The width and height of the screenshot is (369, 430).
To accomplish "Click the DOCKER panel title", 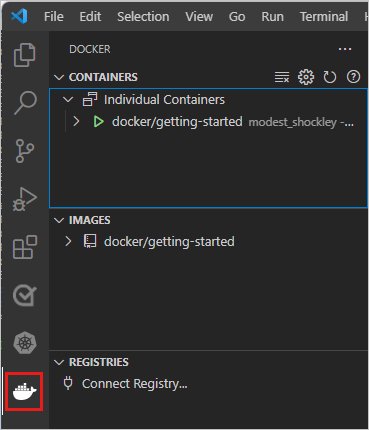I will (90, 49).
